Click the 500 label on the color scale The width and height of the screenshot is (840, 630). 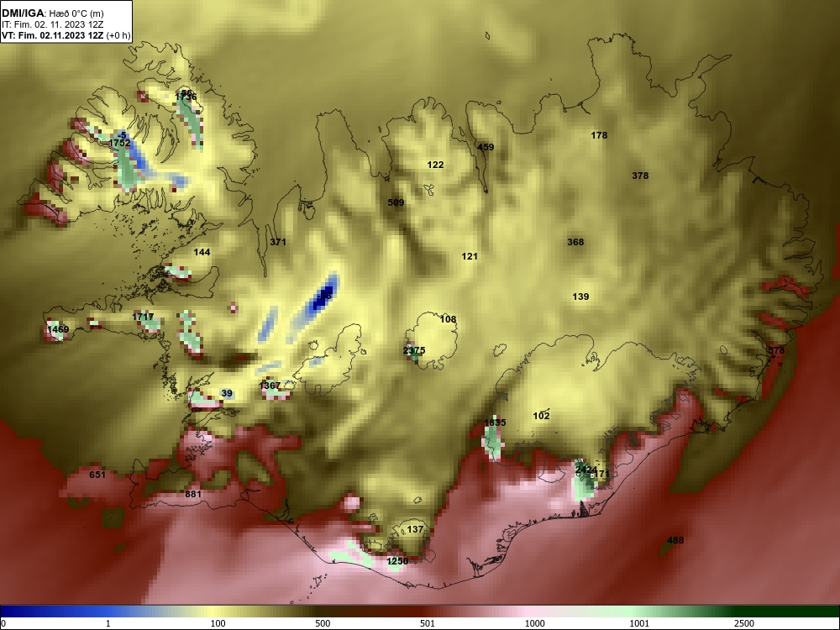click(x=323, y=623)
